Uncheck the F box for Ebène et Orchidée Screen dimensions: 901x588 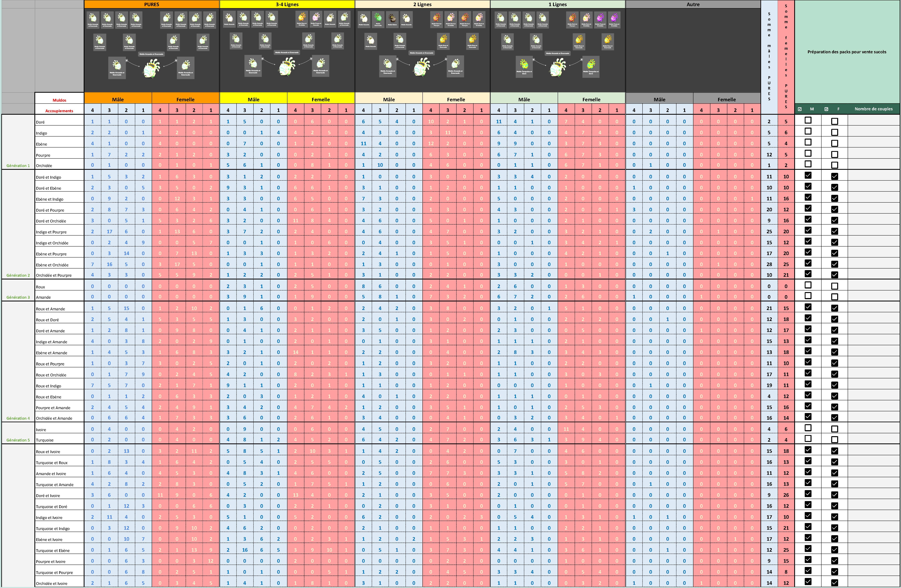point(834,264)
